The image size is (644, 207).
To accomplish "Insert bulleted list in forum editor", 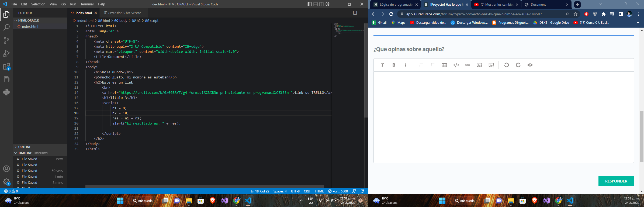I will click(433, 65).
